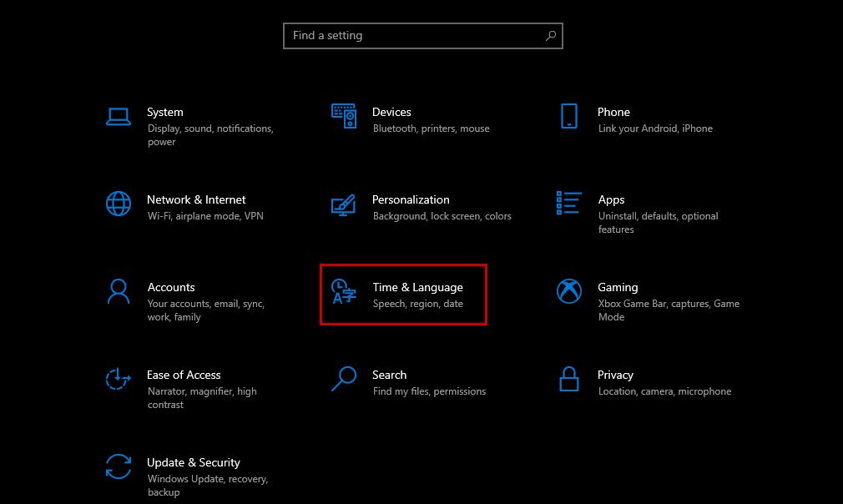Open the Network & Internet label
843x504 pixels.
pyautogui.click(x=196, y=199)
